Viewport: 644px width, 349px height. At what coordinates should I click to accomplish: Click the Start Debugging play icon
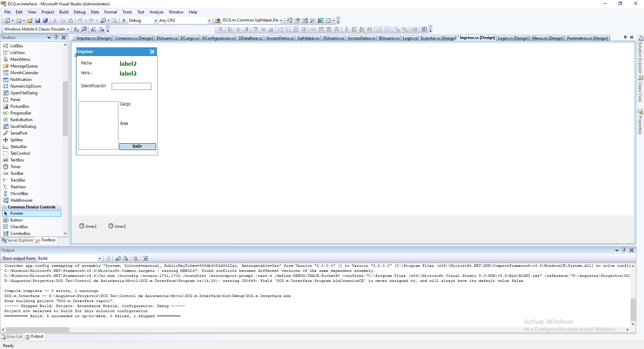click(x=124, y=20)
